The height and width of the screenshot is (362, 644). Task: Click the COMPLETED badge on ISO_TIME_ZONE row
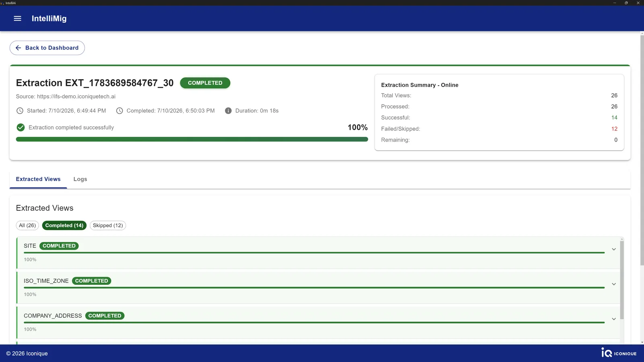click(x=91, y=281)
